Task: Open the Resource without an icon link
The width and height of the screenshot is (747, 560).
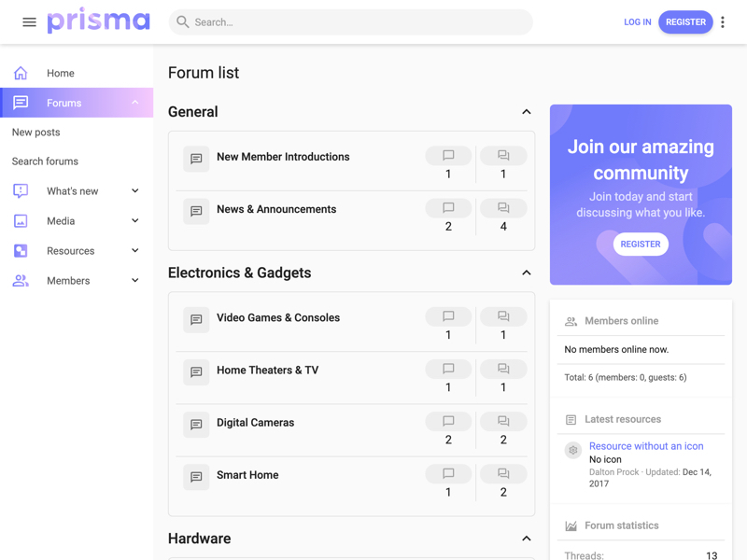Action: (646, 445)
